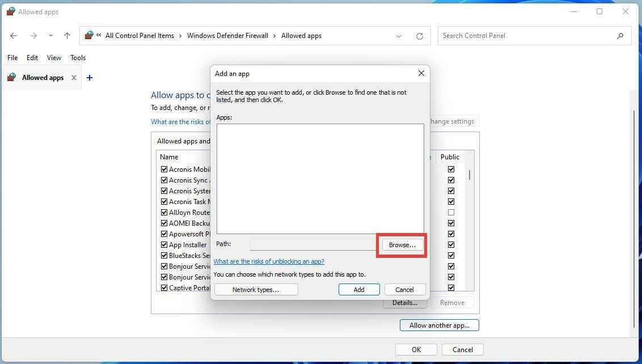Click the Add button in the dialog

359,290
